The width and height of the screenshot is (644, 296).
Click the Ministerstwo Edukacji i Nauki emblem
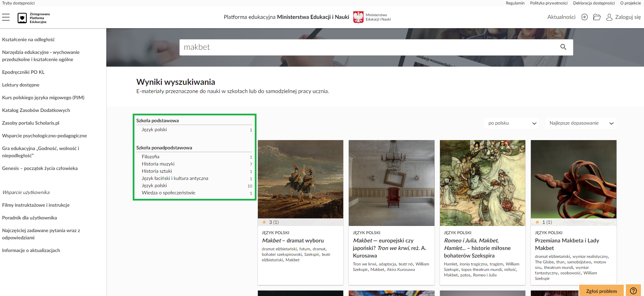[358, 17]
